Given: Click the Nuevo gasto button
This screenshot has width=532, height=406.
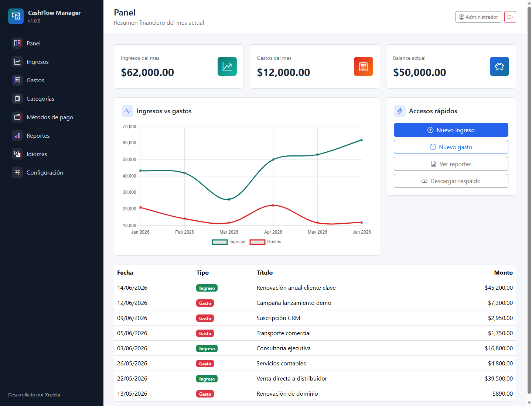Looking at the screenshot, I should (x=451, y=147).
